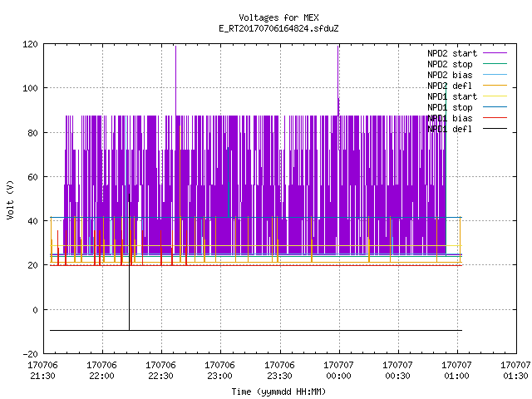Click the x-axis tick label 170707 00:30
The image size is (532, 399).
(x=397, y=371)
